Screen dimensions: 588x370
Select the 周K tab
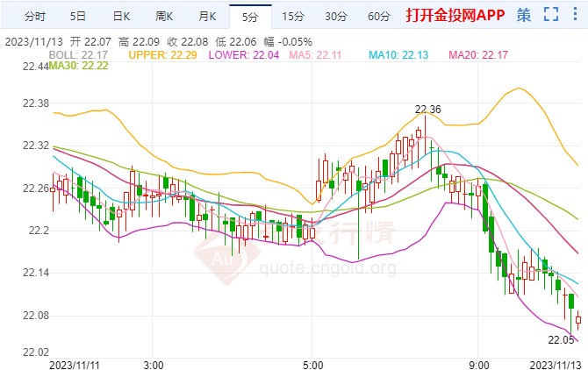click(x=164, y=17)
